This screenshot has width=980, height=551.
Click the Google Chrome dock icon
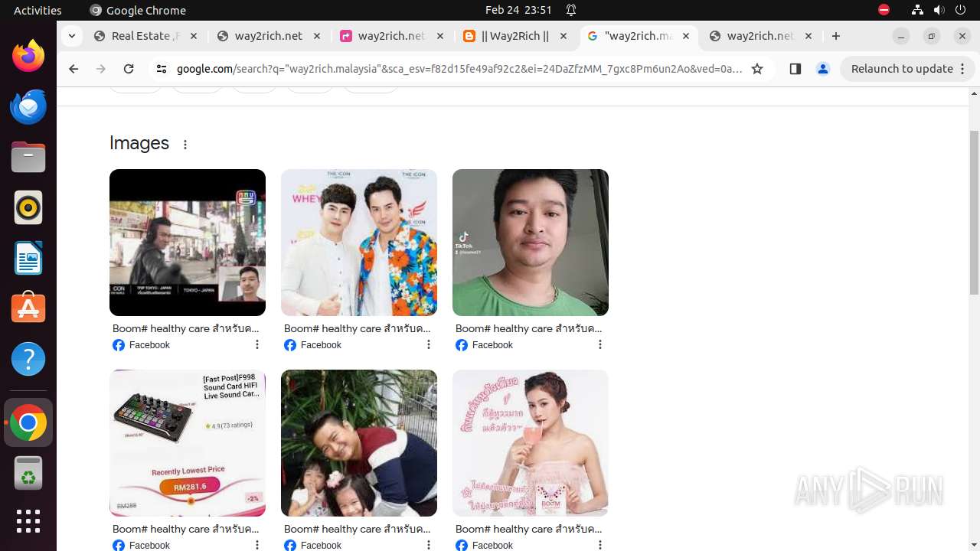point(28,422)
